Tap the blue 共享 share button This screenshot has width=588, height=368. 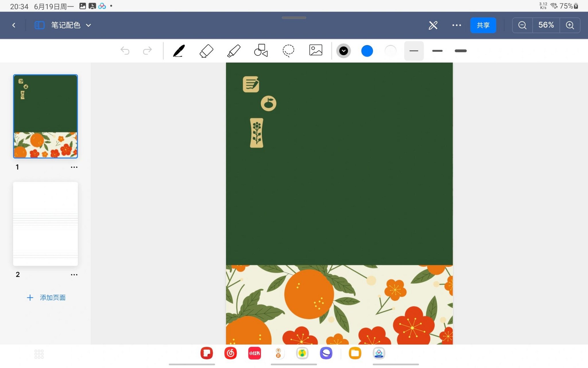click(483, 25)
